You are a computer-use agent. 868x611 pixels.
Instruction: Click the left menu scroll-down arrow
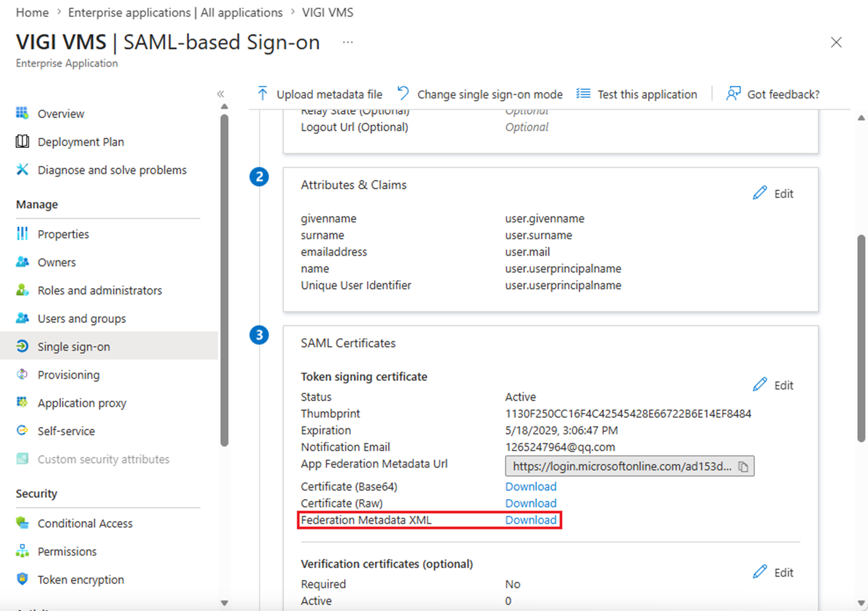(224, 603)
